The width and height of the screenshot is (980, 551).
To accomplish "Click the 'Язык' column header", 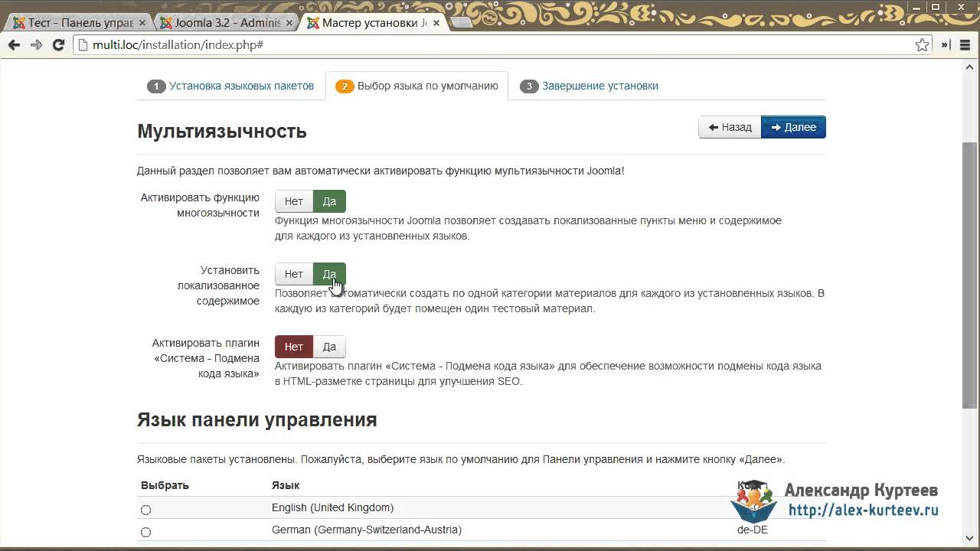I will (286, 485).
